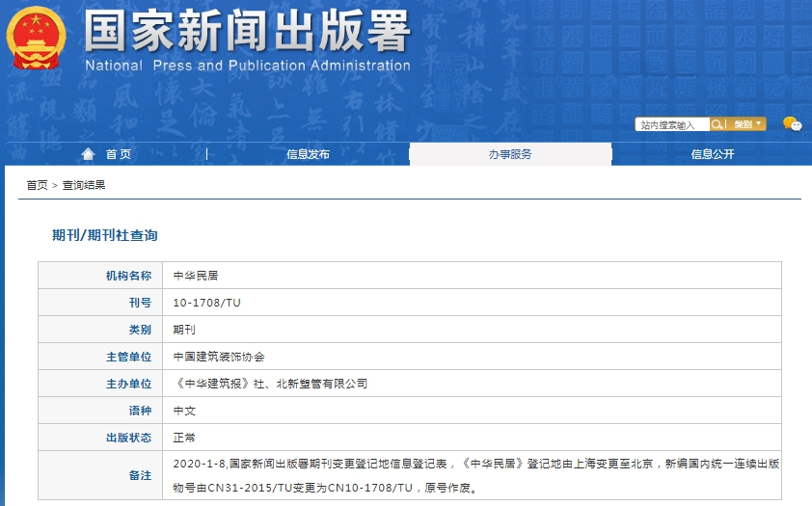Click the house icon beside 首页
The height and width of the screenshot is (506, 812).
tap(89, 154)
